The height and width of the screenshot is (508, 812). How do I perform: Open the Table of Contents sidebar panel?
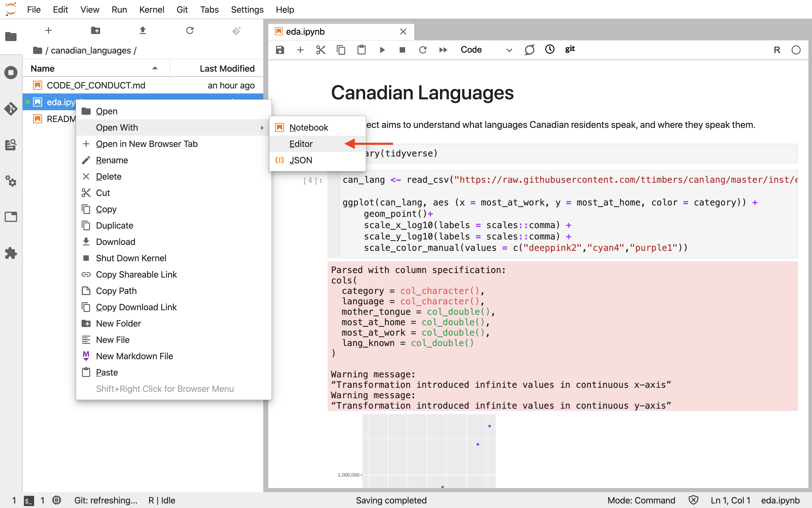tap(11, 145)
